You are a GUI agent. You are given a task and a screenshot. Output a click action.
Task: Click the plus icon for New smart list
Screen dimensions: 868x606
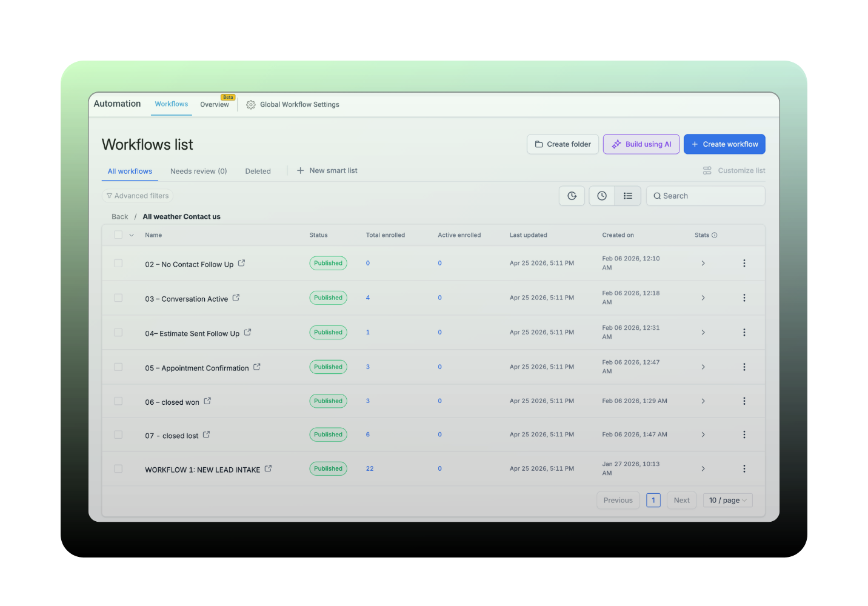[x=300, y=171]
